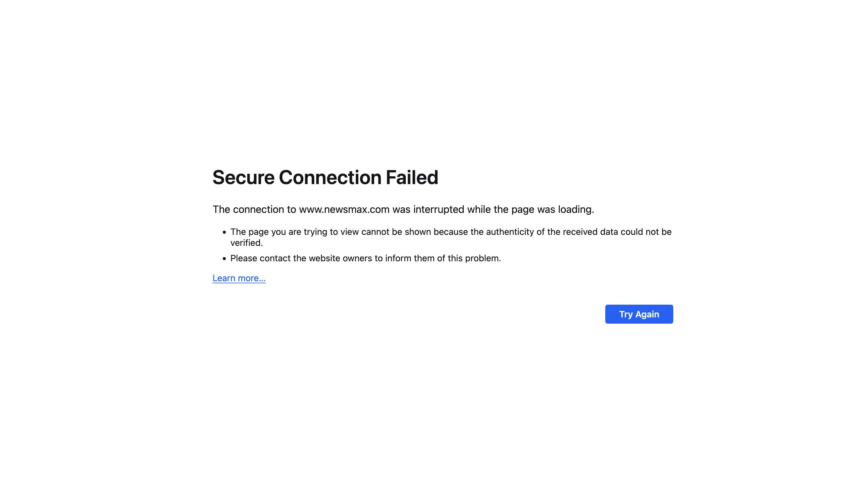The image size is (868, 484).
Task: Click "The page you are trying" text
Action: pos(279,232)
